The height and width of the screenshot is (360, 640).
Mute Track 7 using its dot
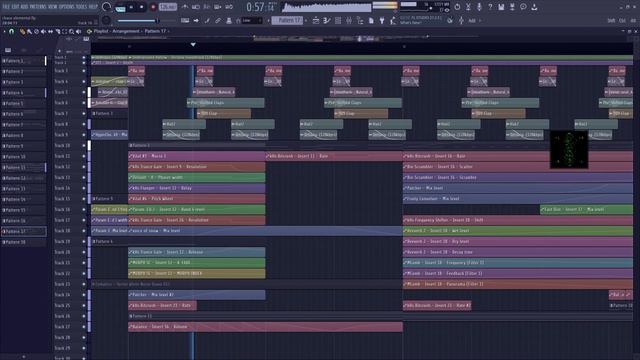point(84,113)
